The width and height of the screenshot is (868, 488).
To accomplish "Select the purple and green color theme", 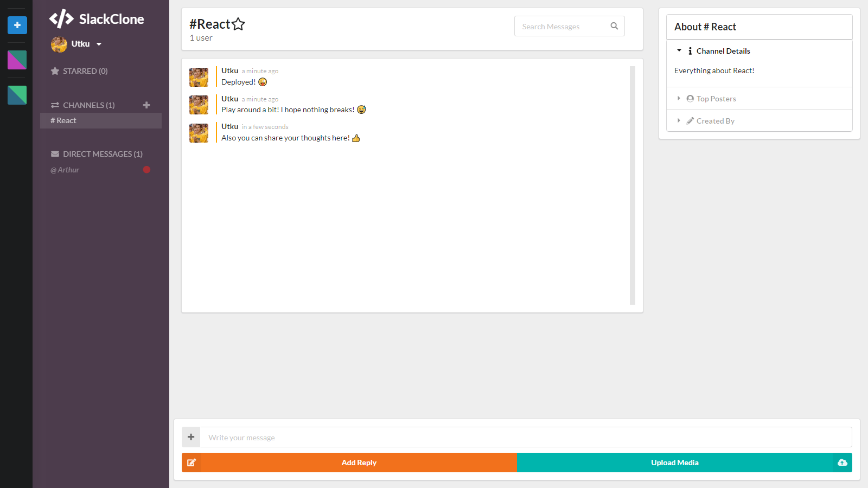I will [17, 60].
